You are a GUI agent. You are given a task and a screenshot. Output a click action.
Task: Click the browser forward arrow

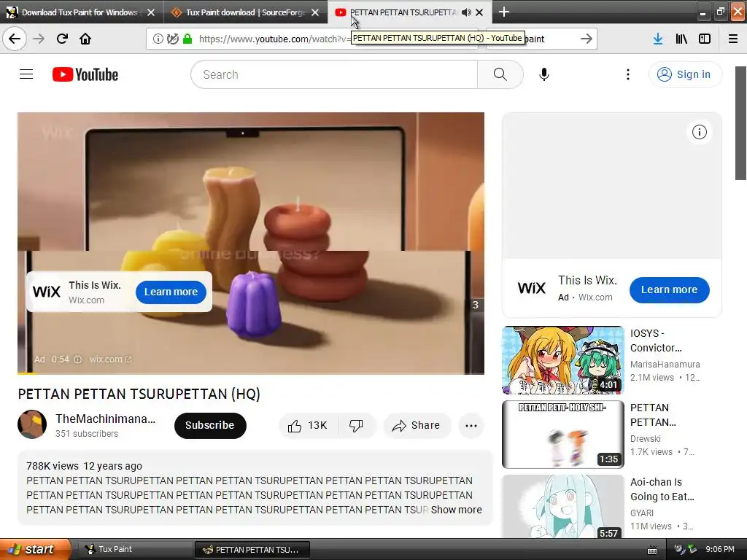(39, 39)
